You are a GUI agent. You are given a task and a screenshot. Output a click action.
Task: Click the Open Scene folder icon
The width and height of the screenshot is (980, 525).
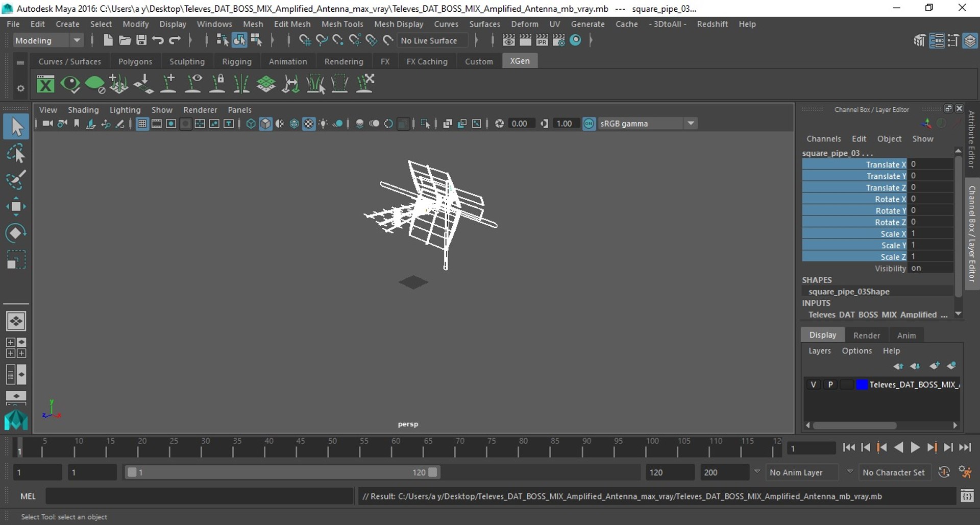click(125, 40)
